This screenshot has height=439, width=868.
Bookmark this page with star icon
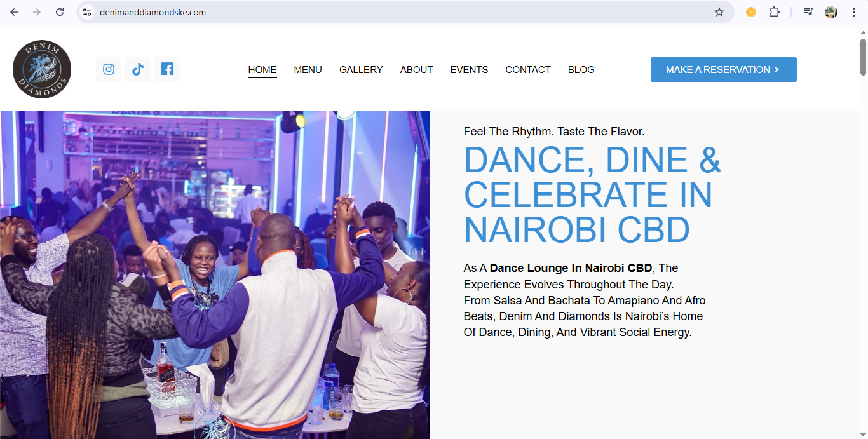pos(719,12)
